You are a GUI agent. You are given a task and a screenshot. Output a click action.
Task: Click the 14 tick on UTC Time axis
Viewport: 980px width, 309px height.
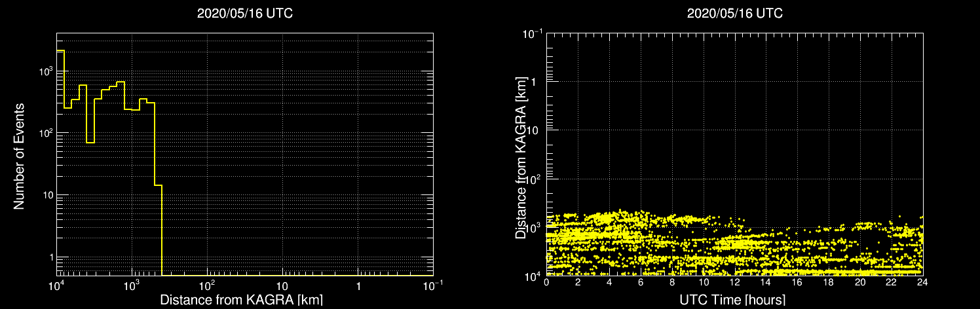coord(766,282)
